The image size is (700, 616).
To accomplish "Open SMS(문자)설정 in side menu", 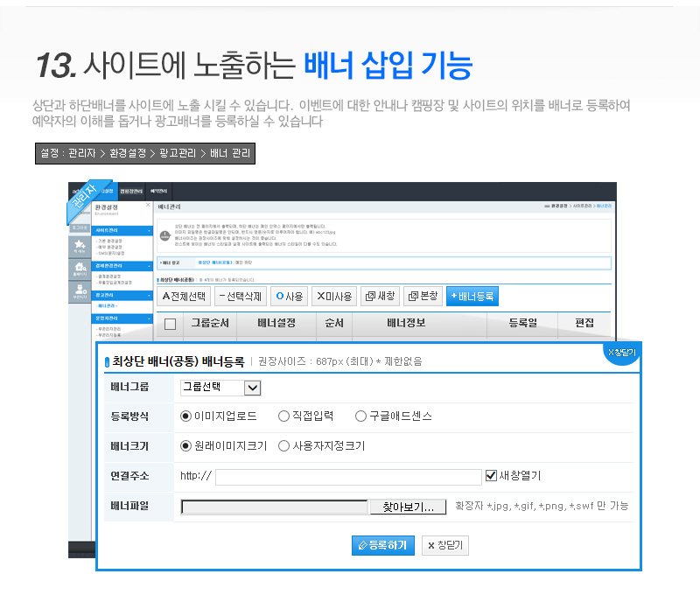I will (110, 253).
